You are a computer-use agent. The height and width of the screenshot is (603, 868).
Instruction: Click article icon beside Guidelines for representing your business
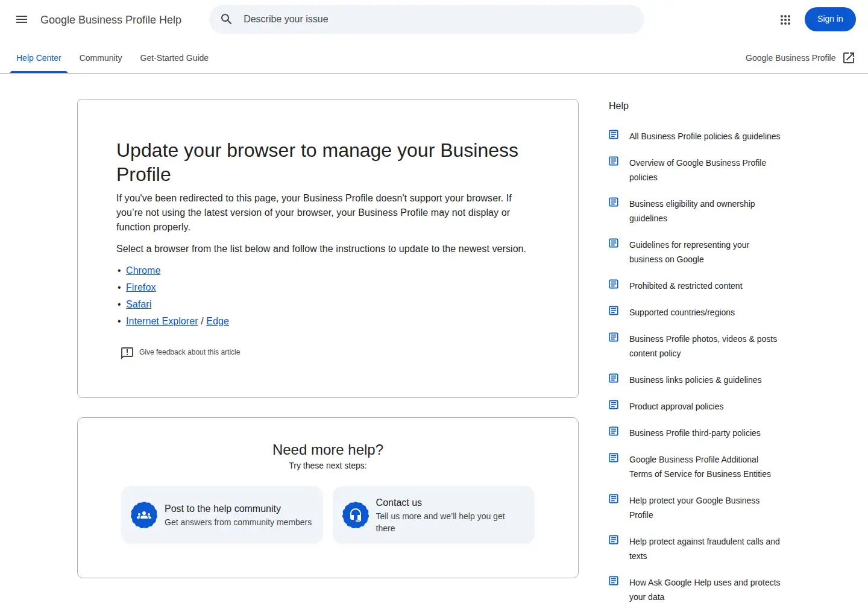click(x=614, y=243)
